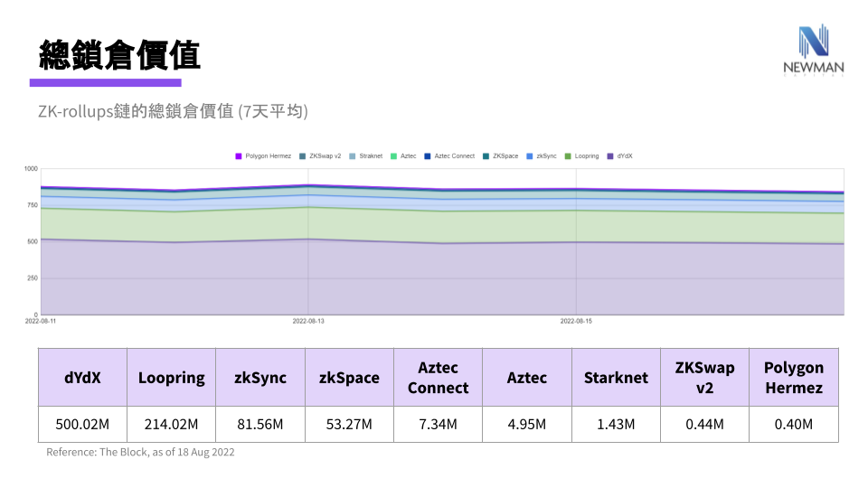The height and width of the screenshot is (488, 868).
Task: Click the ZKSwap v2 legend color swatch
Action: pyautogui.click(x=303, y=156)
